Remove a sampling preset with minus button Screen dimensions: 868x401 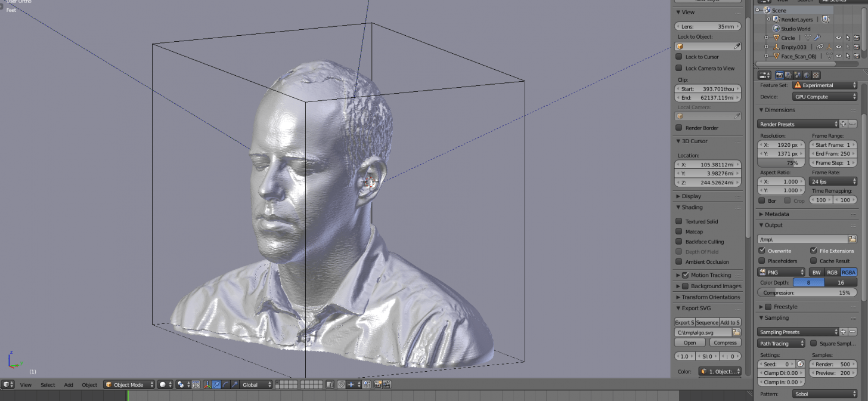[x=852, y=332]
